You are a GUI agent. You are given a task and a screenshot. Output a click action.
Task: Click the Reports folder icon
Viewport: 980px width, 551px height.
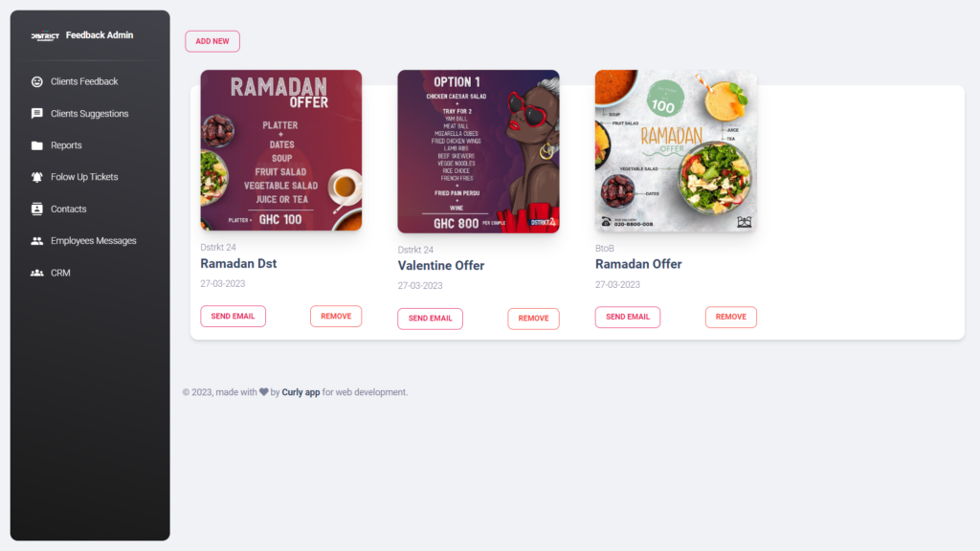pyautogui.click(x=37, y=145)
